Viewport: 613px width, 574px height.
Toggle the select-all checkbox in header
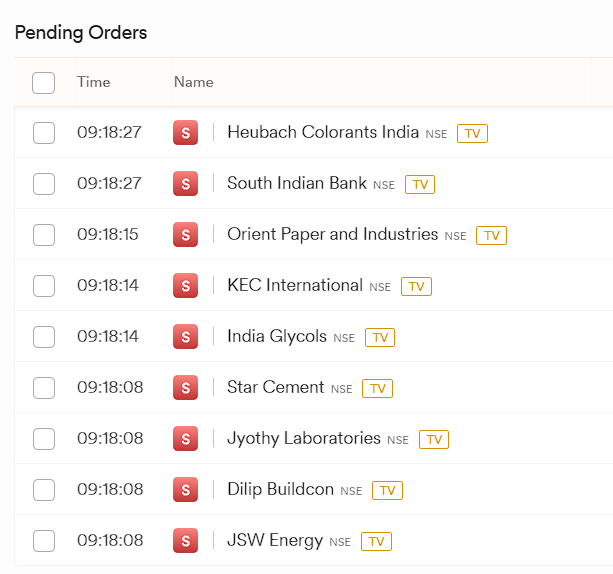tap(43, 83)
